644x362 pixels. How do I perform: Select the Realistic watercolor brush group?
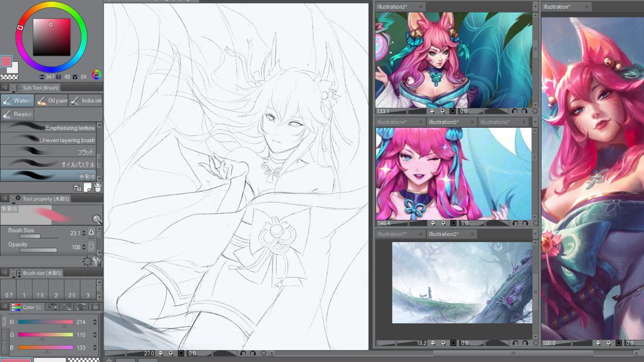(17, 114)
